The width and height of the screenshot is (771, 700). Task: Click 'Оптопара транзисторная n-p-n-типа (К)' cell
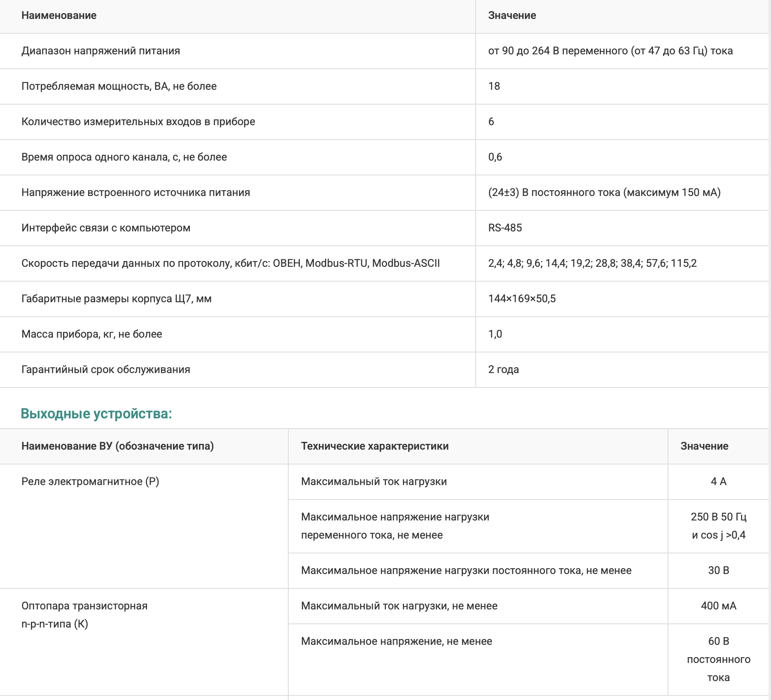point(84,615)
